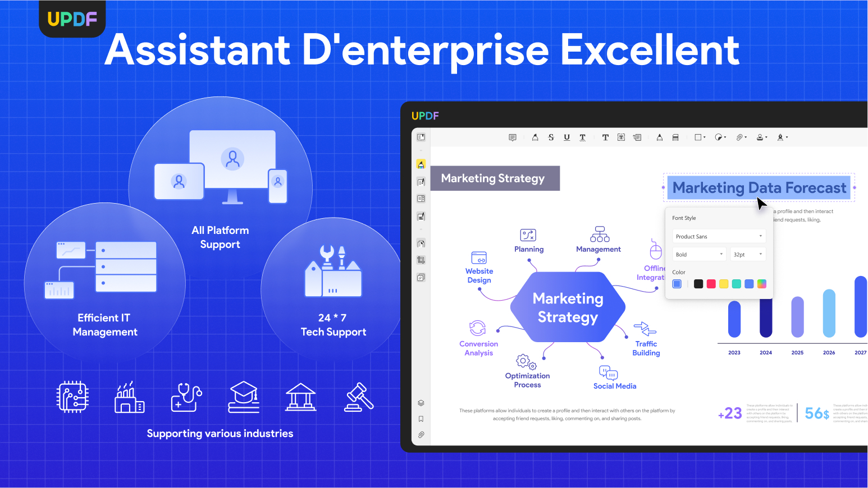Open the sticker tool dropdown
The image size is (868, 488).
click(720, 137)
